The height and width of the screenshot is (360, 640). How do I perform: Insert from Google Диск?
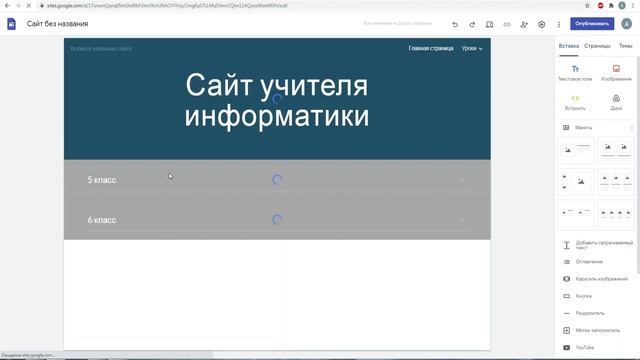tap(616, 102)
